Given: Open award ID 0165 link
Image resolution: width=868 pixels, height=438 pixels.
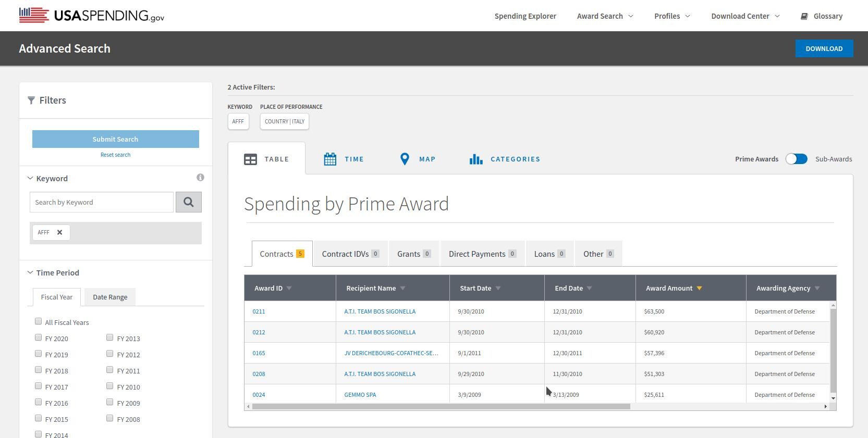Looking at the screenshot, I should coord(259,353).
